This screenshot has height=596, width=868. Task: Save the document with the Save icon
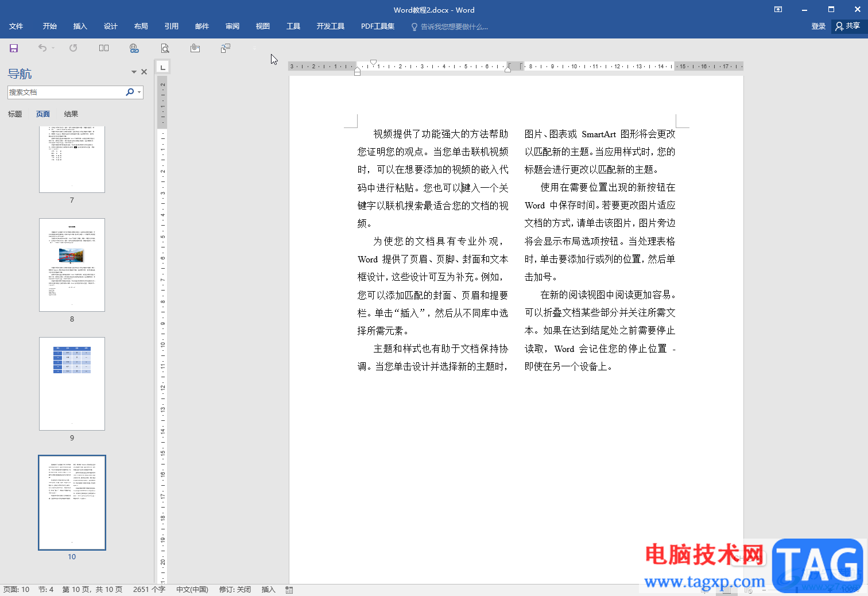[x=14, y=48]
